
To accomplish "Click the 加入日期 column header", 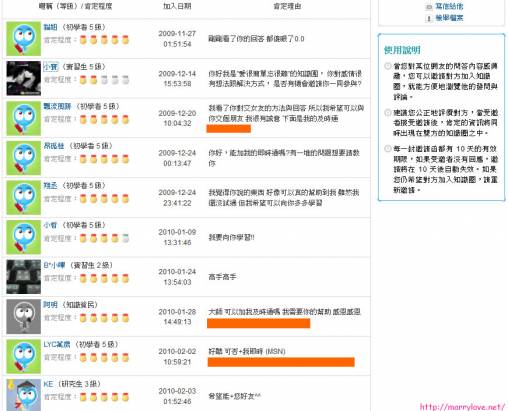I will coord(177,6).
